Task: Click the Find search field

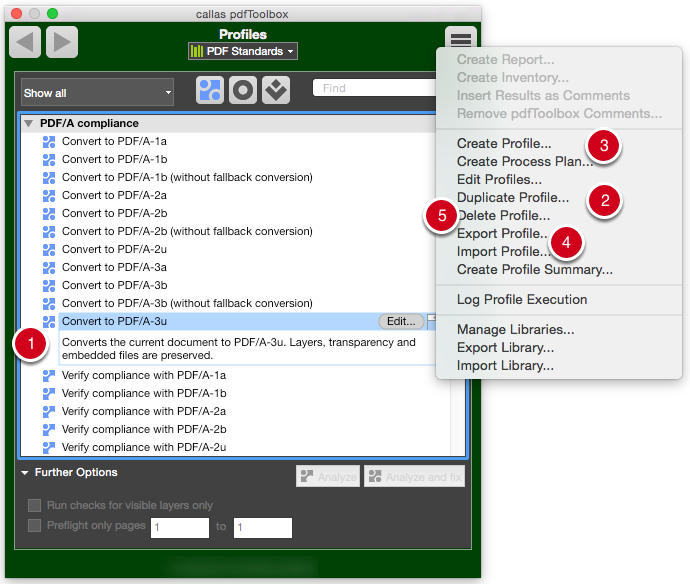Action: (x=375, y=88)
